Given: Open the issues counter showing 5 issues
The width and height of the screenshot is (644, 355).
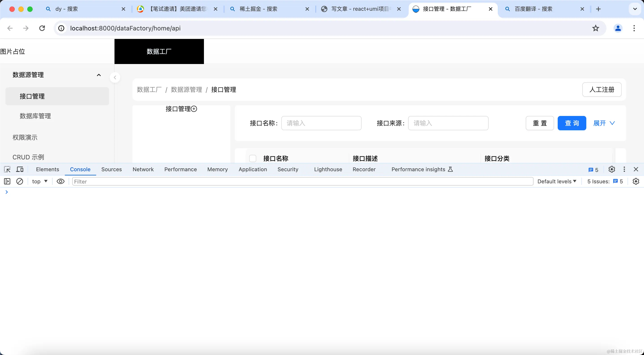Looking at the screenshot, I should tap(605, 181).
